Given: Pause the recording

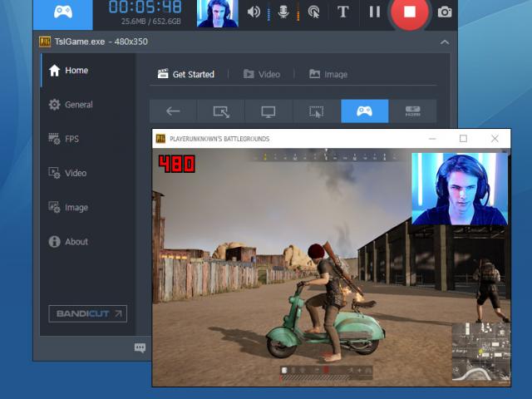Looking at the screenshot, I should click(375, 12).
